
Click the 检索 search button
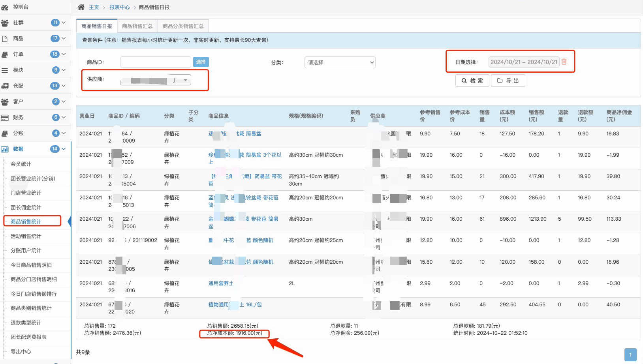click(x=472, y=81)
